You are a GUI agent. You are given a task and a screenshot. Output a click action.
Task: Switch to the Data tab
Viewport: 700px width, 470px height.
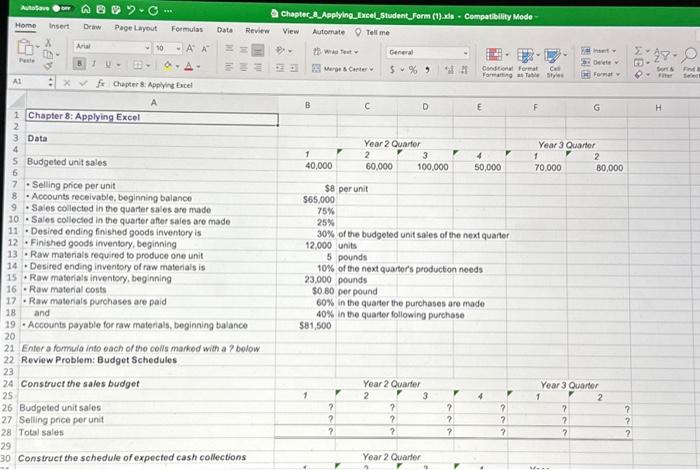(x=225, y=30)
